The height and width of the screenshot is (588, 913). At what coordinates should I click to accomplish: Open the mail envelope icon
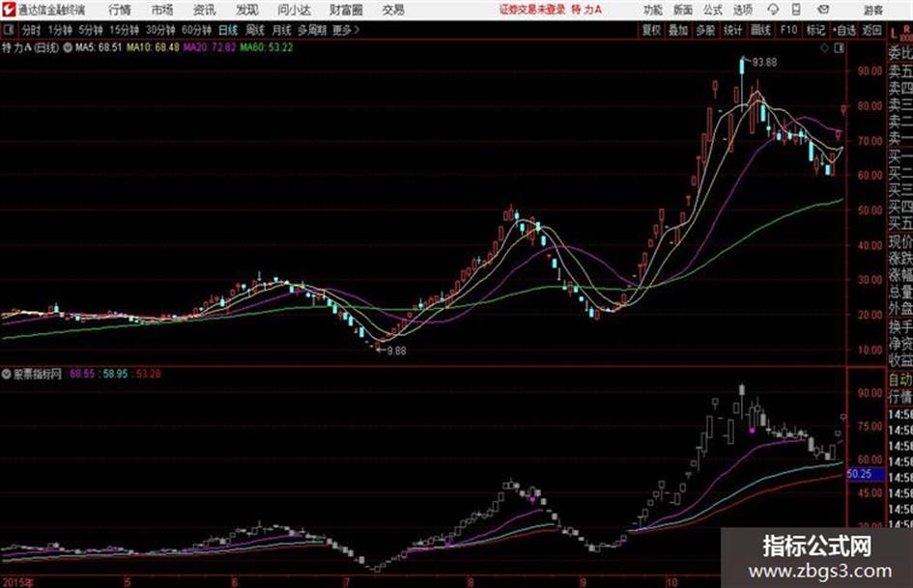[823, 10]
